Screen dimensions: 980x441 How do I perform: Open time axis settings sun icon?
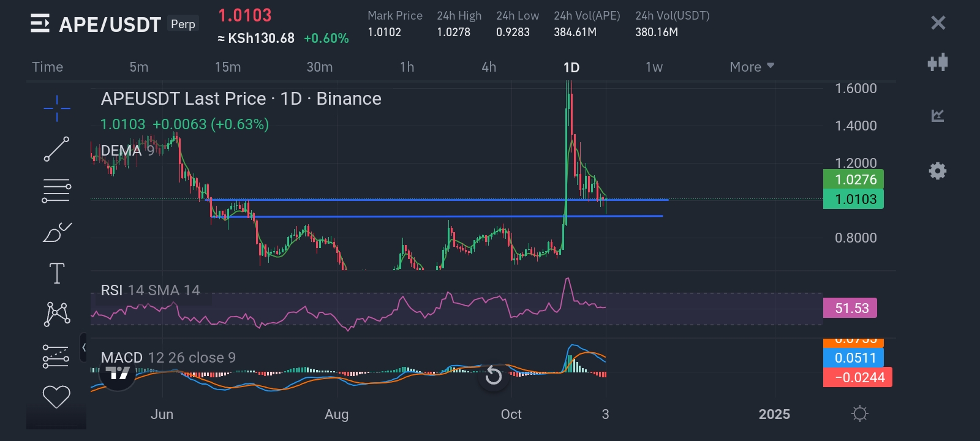tap(860, 414)
